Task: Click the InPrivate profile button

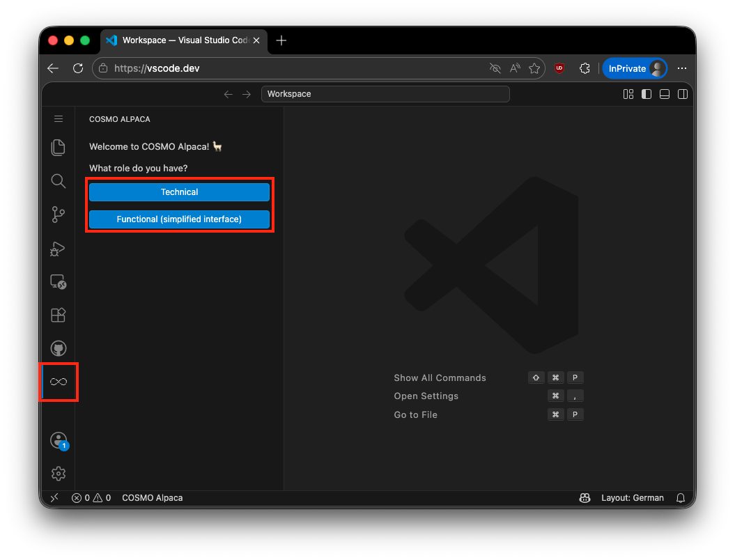Action: click(635, 68)
